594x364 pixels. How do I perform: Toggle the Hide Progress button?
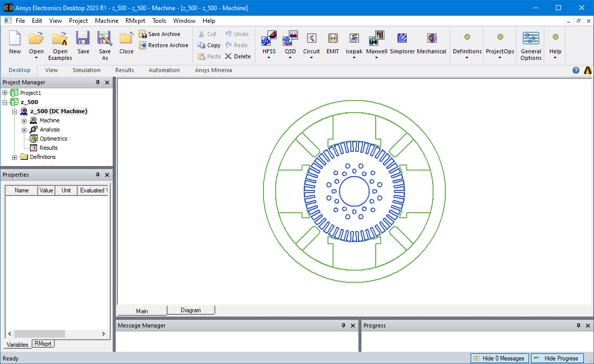[557, 358]
